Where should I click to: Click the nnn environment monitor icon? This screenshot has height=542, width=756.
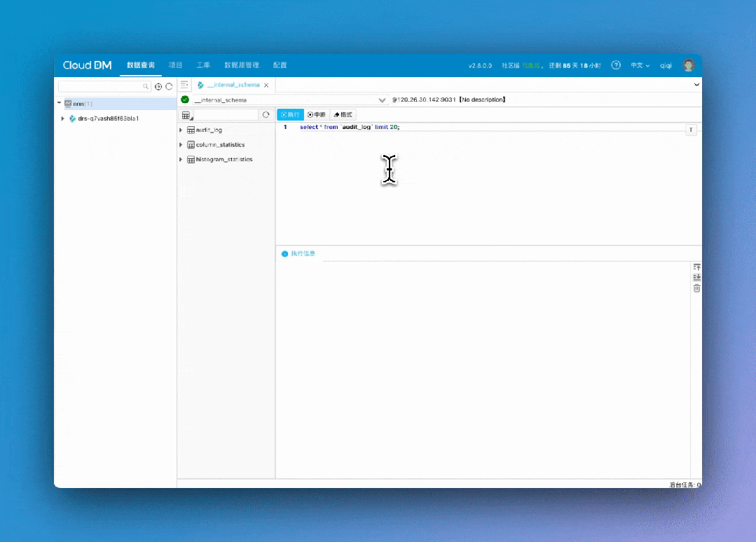pos(68,103)
